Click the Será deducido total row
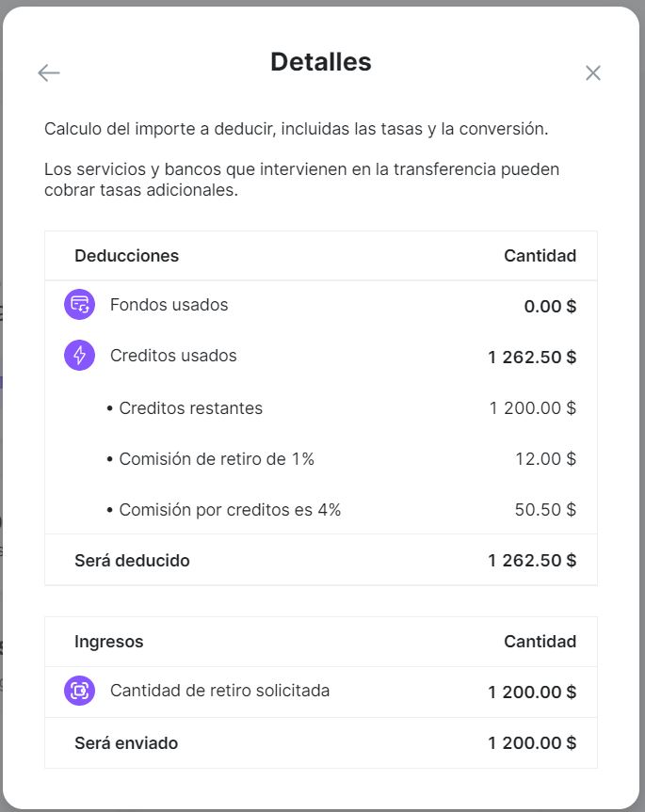The height and width of the screenshot is (812, 645). click(x=321, y=561)
